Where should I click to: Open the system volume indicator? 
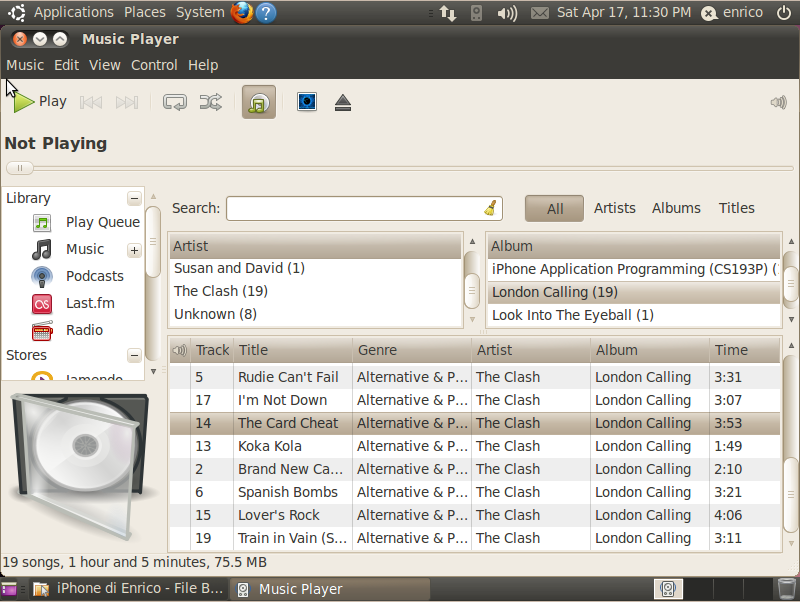coord(507,13)
